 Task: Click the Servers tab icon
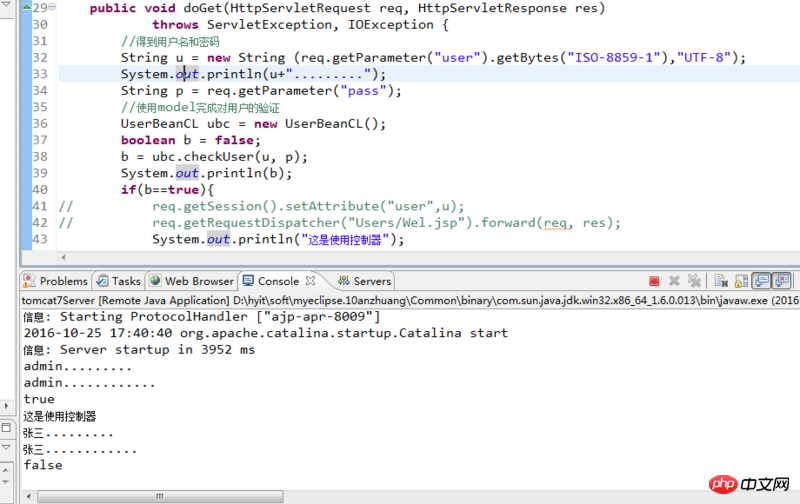pos(343,281)
